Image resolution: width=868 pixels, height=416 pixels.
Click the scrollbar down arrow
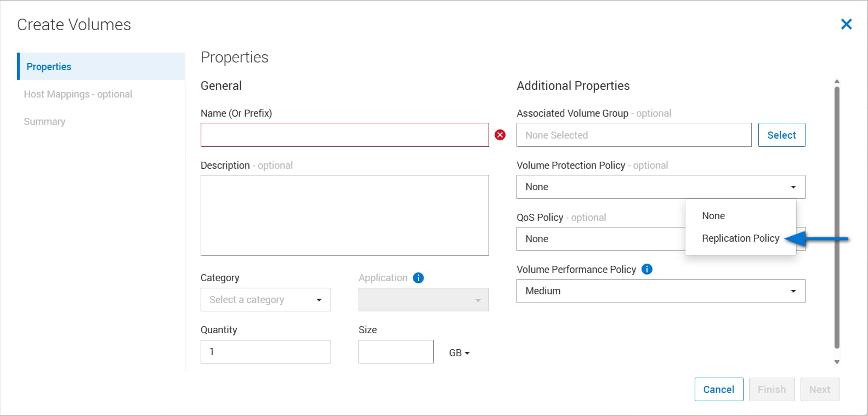click(x=837, y=362)
